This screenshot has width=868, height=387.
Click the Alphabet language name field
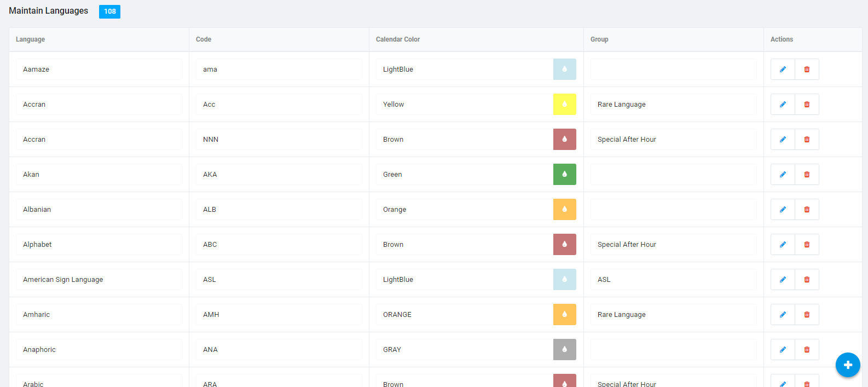pos(99,245)
